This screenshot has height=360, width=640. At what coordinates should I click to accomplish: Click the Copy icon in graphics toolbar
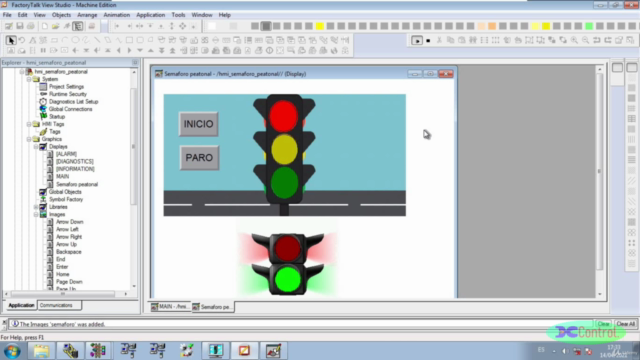pyautogui.click(x=450, y=40)
